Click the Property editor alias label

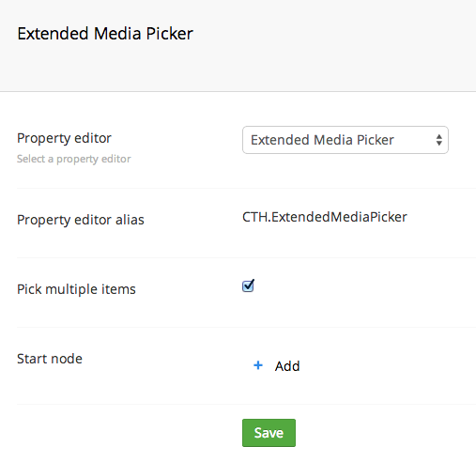tap(81, 220)
